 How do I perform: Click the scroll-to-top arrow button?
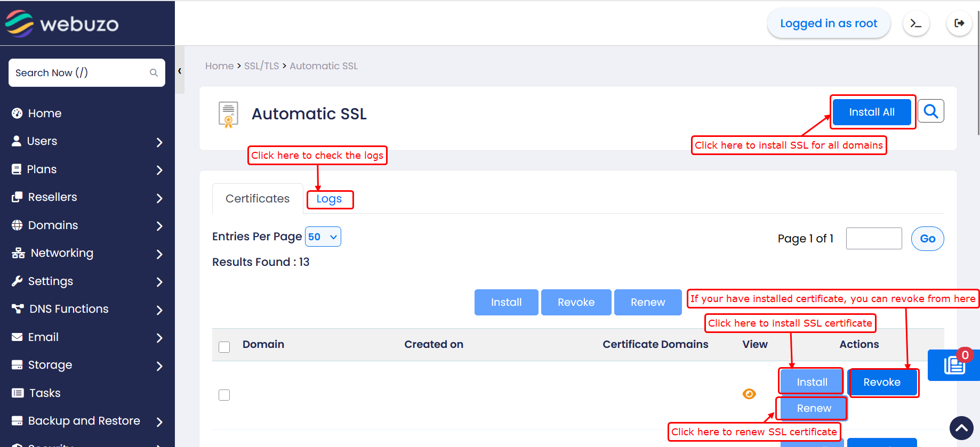coord(961,428)
